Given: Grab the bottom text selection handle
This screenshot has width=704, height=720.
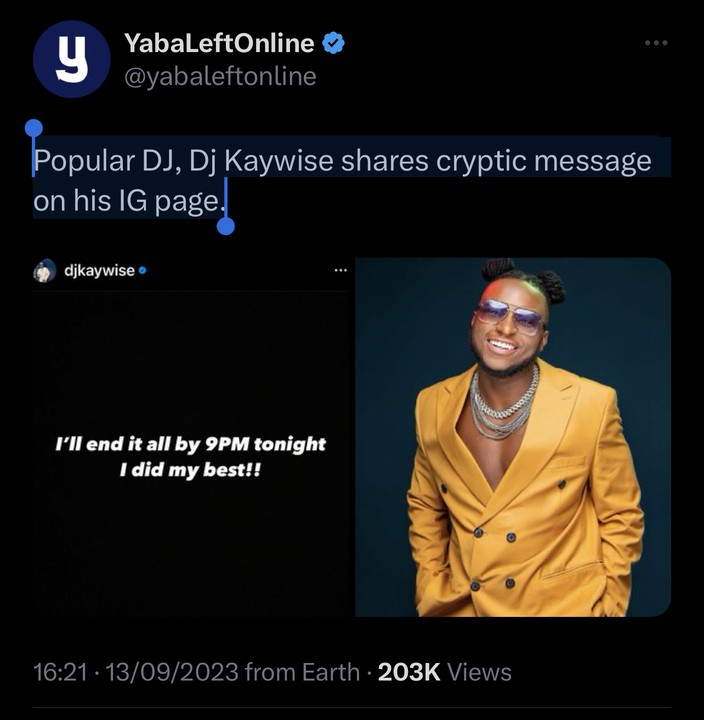Looking at the screenshot, I should pyautogui.click(x=225, y=226).
